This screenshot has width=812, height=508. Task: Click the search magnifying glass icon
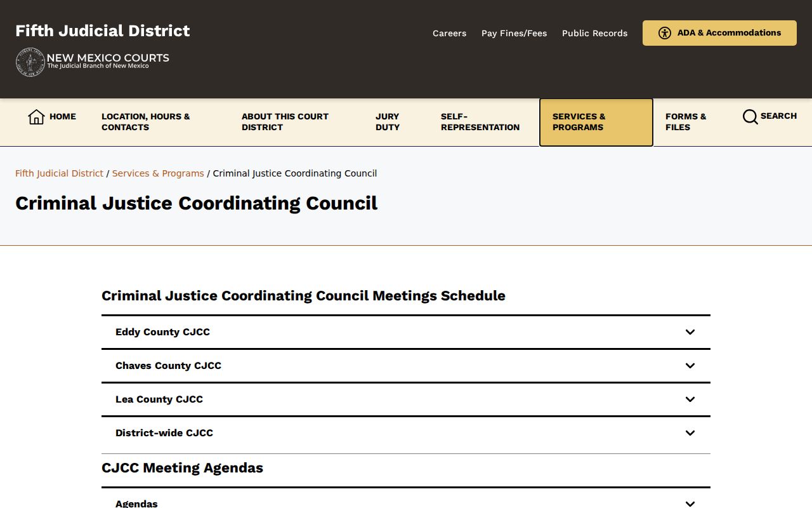click(x=750, y=117)
